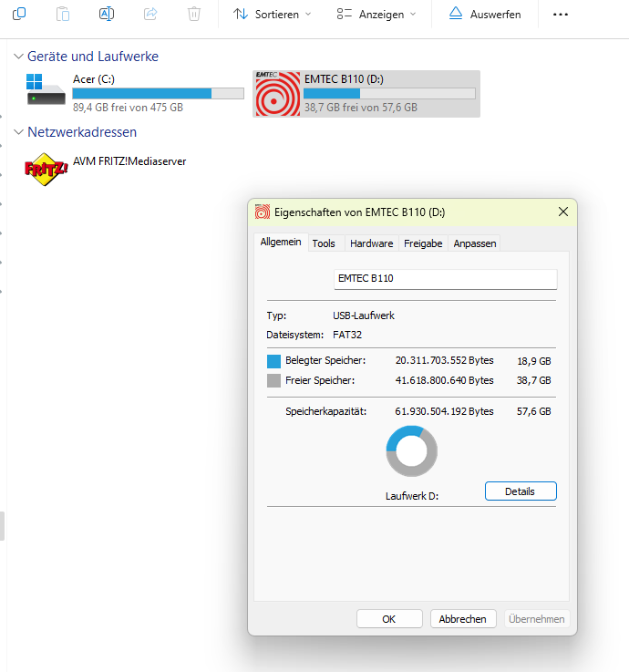Click the donut chart of drive usage

tap(411, 450)
